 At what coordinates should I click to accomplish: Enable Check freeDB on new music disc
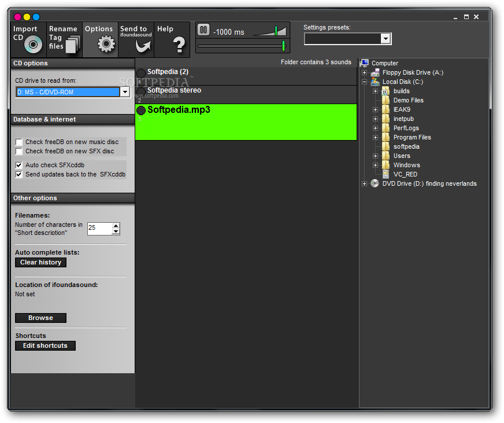coord(19,142)
